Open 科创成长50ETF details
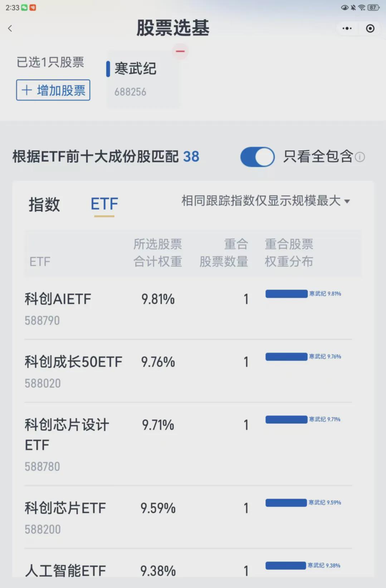This screenshot has width=386, height=588. coord(73,362)
